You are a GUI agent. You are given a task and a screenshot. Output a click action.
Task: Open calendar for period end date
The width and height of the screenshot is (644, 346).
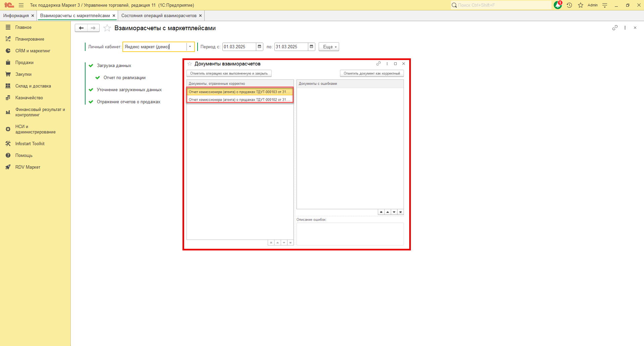pyautogui.click(x=312, y=47)
